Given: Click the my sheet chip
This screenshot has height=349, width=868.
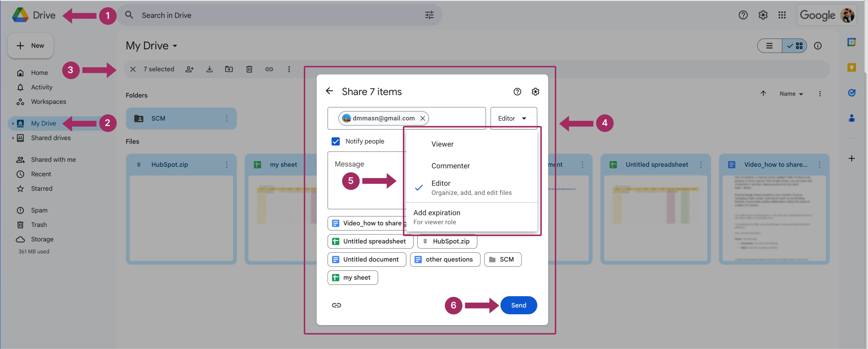Looking at the screenshot, I should click(353, 278).
